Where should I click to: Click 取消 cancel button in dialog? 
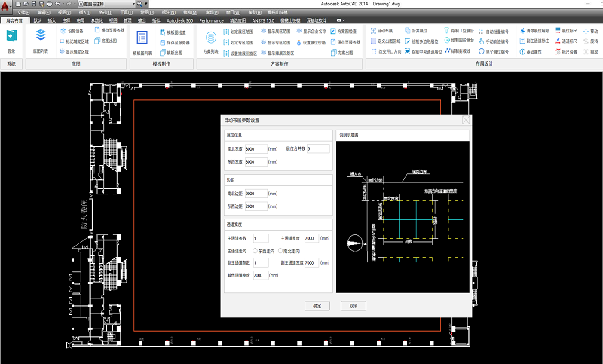click(x=354, y=306)
